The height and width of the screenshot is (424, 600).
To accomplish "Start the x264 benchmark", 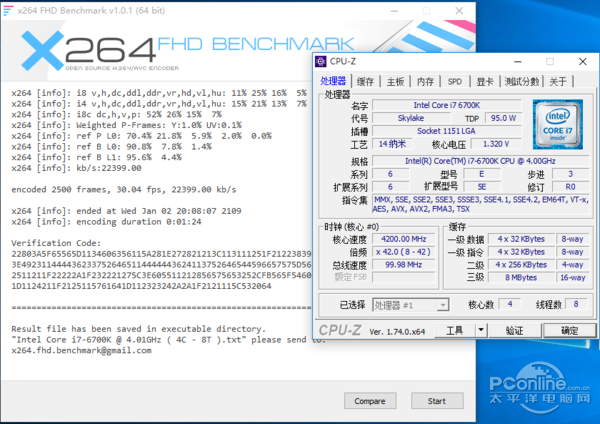I will (437, 401).
